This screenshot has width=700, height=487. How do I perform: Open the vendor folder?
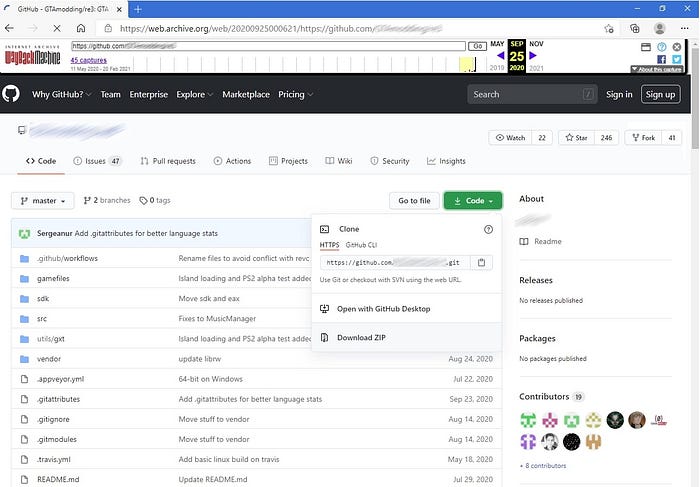[x=49, y=359]
